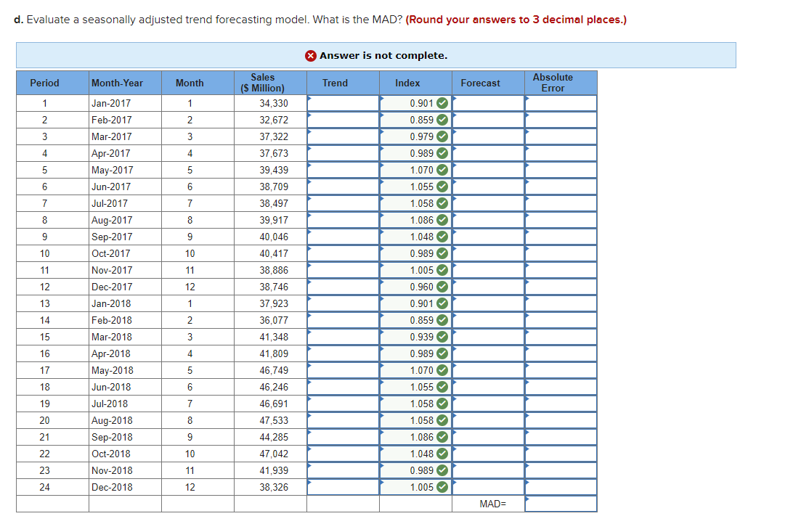The image size is (801, 532).
Task: Click the MAD= answer input field
Action: pos(561,504)
